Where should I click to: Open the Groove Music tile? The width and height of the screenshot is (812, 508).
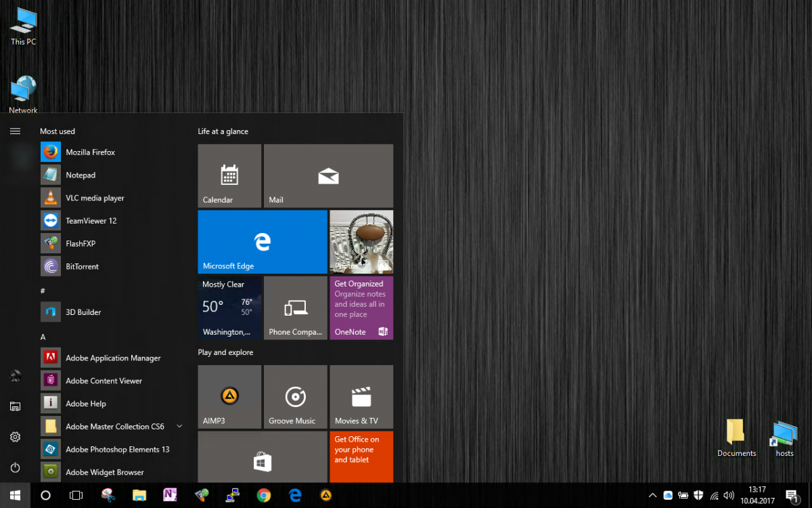point(296,397)
